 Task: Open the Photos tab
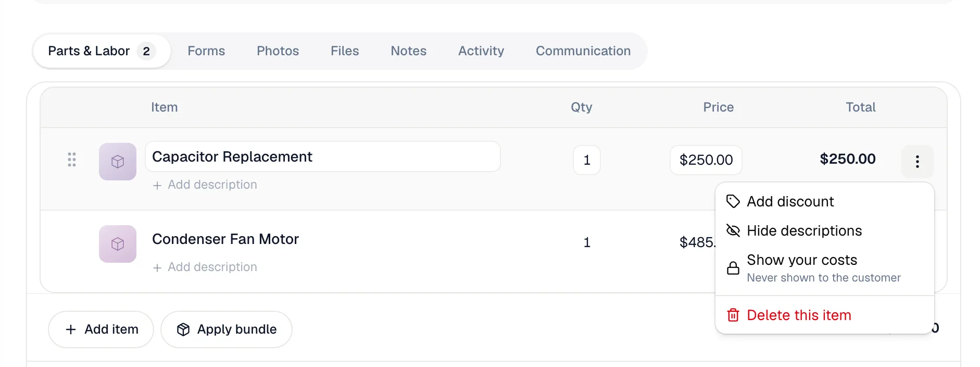click(x=278, y=51)
